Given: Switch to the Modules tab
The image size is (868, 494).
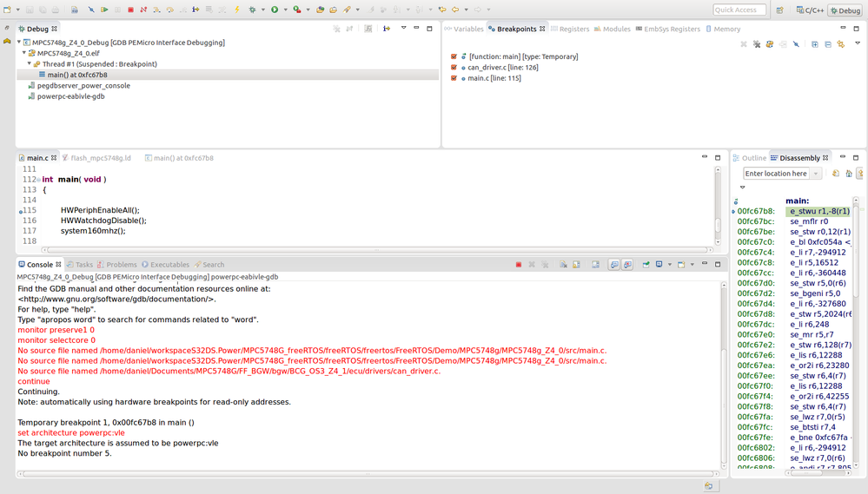Looking at the screenshot, I should coord(613,29).
